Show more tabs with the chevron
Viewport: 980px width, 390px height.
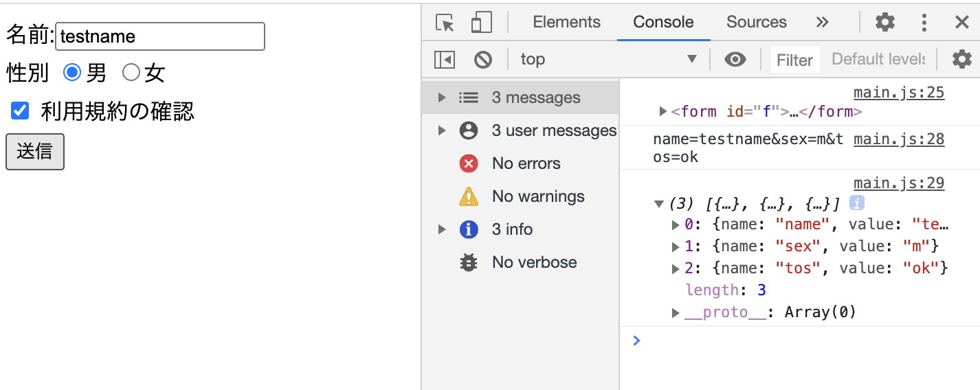click(822, 22)
